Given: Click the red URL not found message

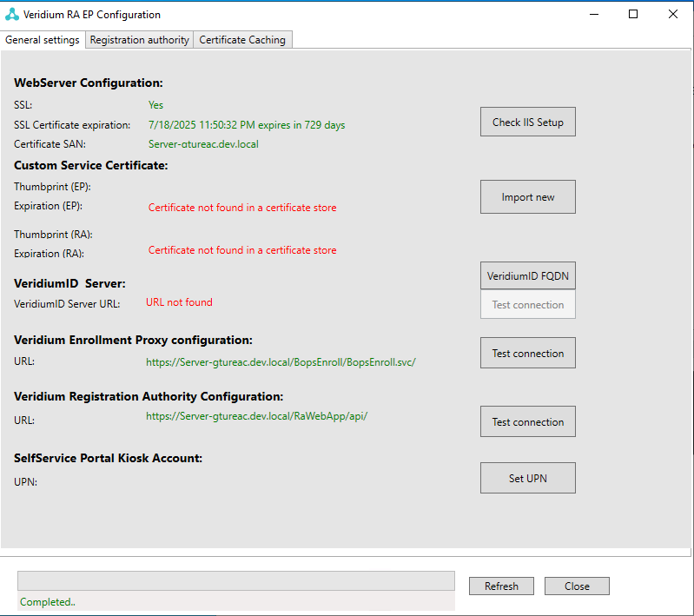Looking at the screenshot, I should pyautogui.click(x=179, y=302).
